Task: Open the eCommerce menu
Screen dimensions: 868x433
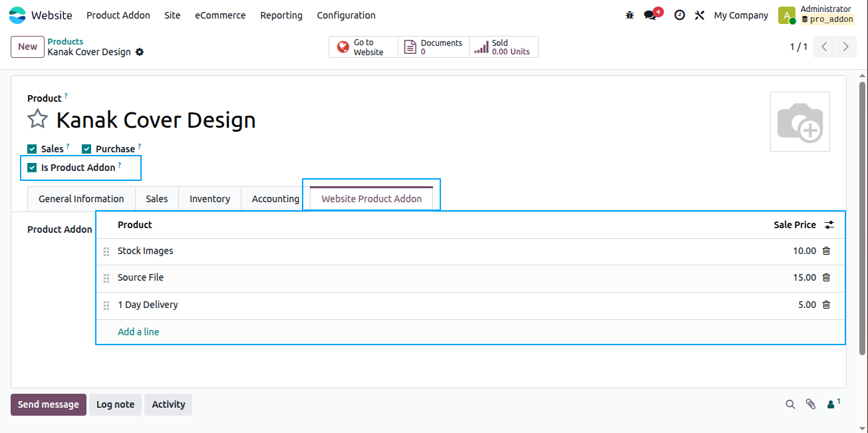Action: (220, 15)
